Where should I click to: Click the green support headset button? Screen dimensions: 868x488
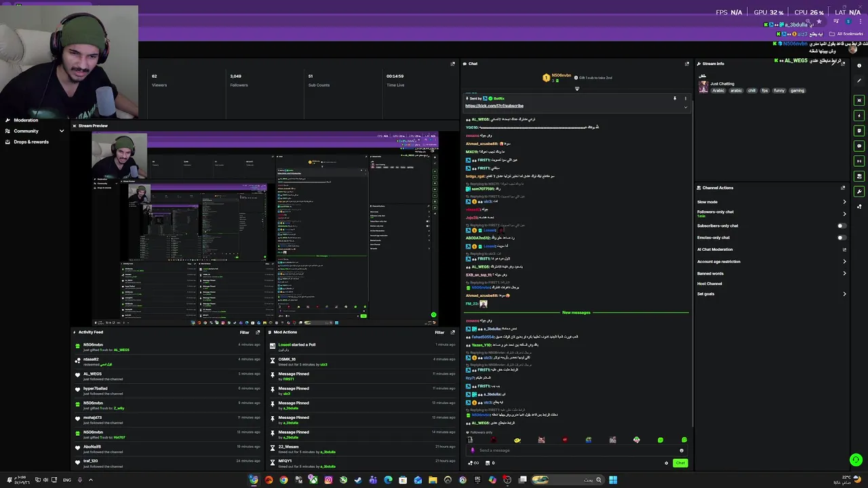856,459
